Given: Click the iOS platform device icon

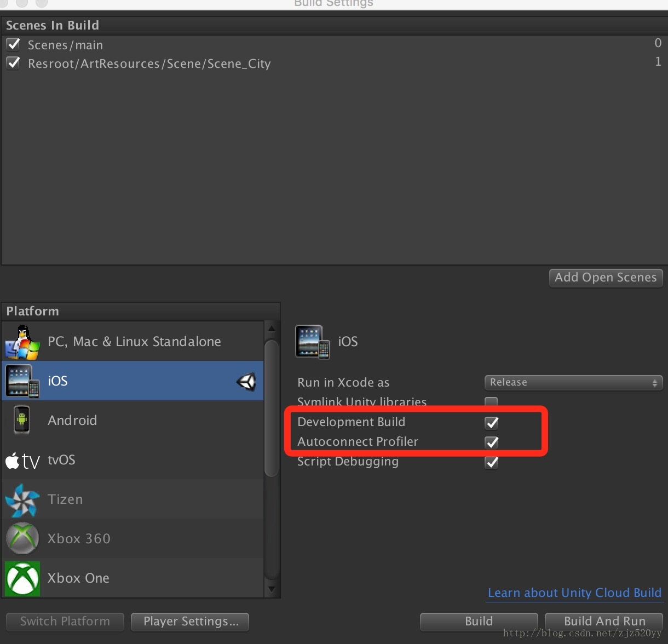Looking at the screenshot, I should [x=22, y=381].
